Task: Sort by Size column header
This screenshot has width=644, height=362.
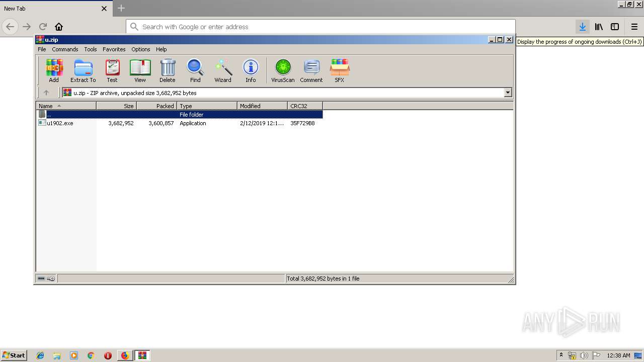Action: point(117,106)
